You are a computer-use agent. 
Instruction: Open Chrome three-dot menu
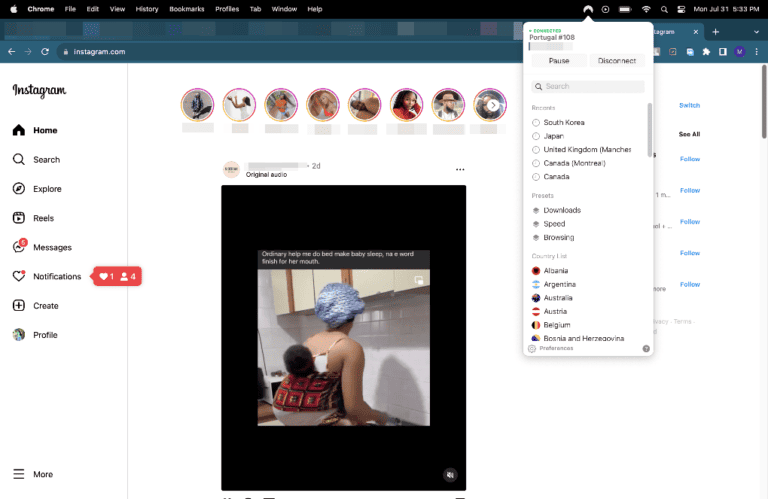756,51
